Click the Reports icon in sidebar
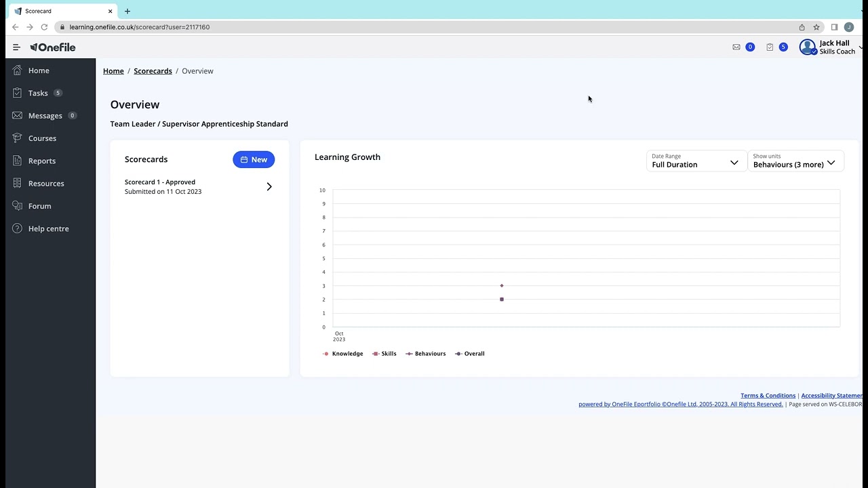This screenshot has width=868, height=488. [17, 161]
